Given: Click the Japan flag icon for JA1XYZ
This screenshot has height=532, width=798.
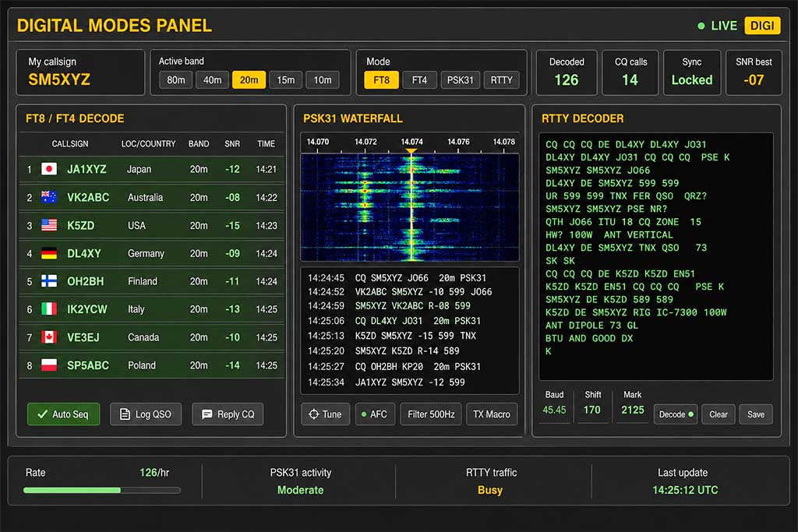Looking at the screenshot, I should coord(49,169).
